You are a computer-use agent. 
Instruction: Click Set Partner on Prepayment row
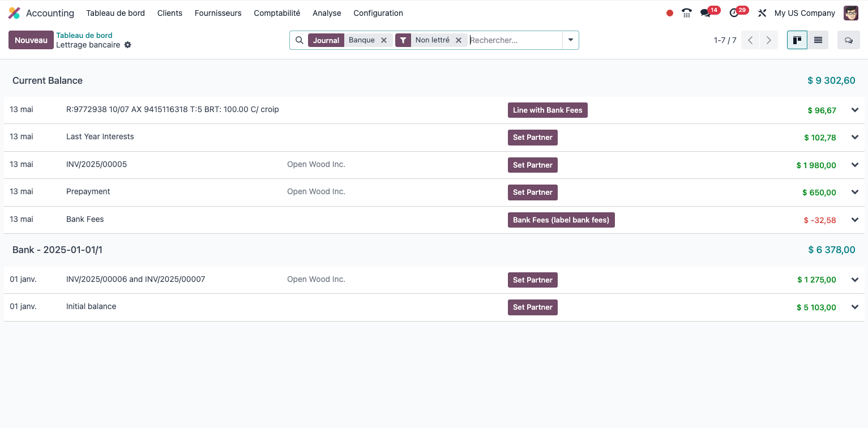click(x=533, y=192)
